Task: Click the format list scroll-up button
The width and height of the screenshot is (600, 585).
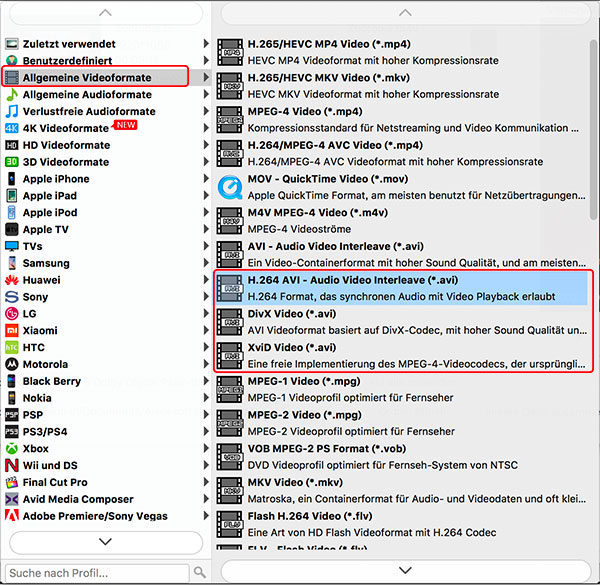Action: 406,13
